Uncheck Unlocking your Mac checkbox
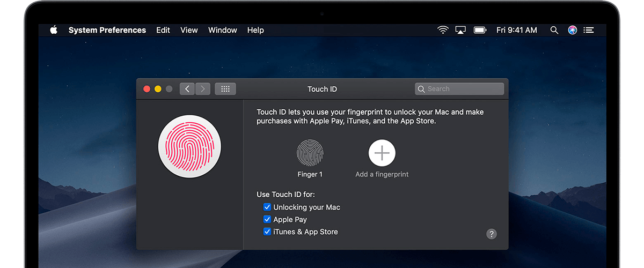The width and height of the screenshot is (644, 268). [x=267, y=207]
